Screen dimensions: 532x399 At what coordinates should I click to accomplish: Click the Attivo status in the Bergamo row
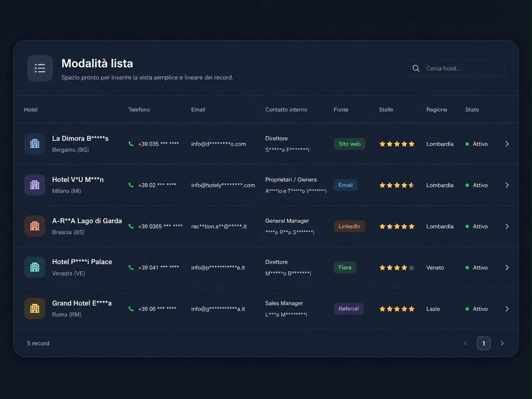(477, 144)
